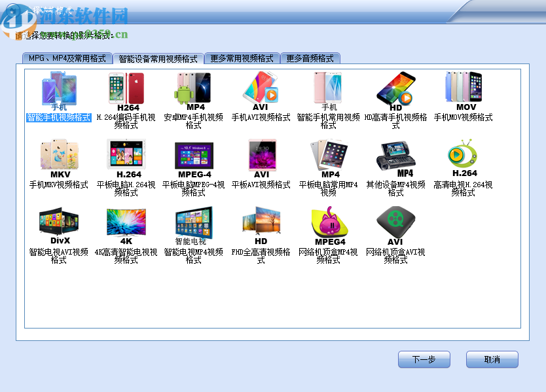Screen dimensions: 546x392
Task: Pick the AVI 网络机顶盒 format icon
Action: coord(396,226)
